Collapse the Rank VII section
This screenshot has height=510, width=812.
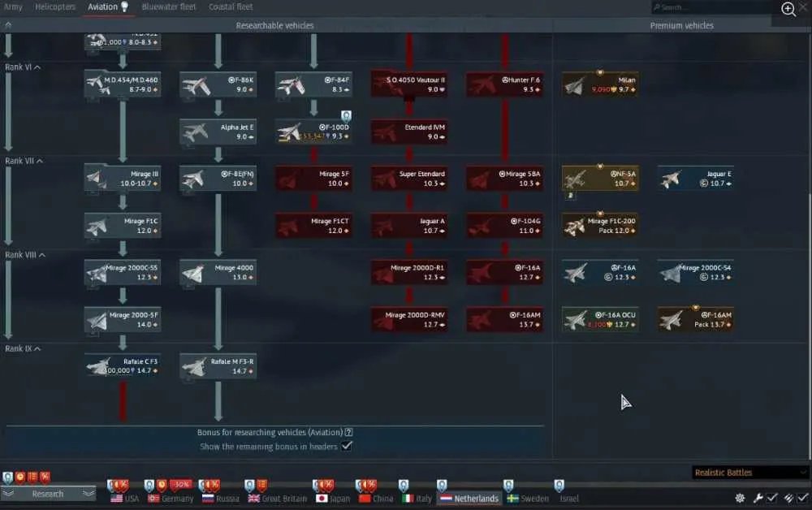point(40,161)
